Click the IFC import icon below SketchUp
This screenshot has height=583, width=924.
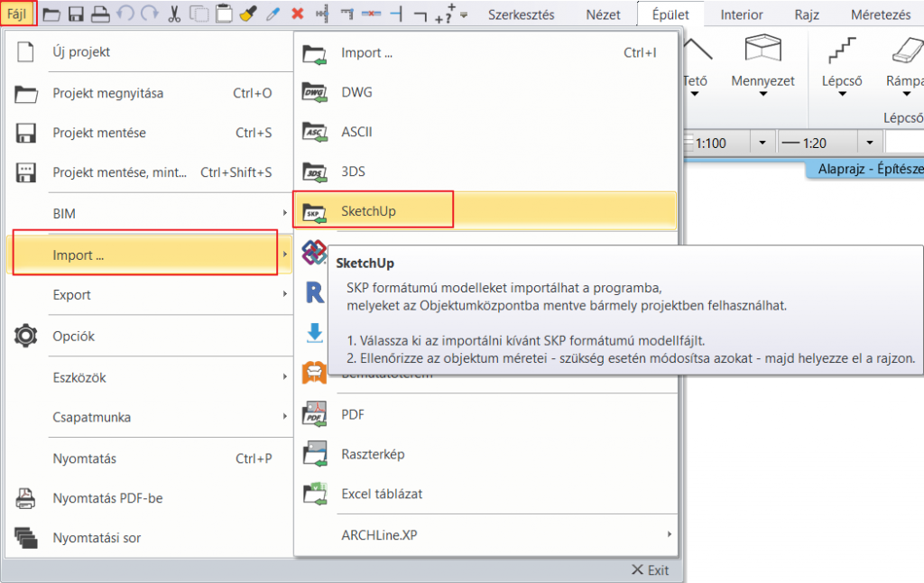click(x=314, y=253)
